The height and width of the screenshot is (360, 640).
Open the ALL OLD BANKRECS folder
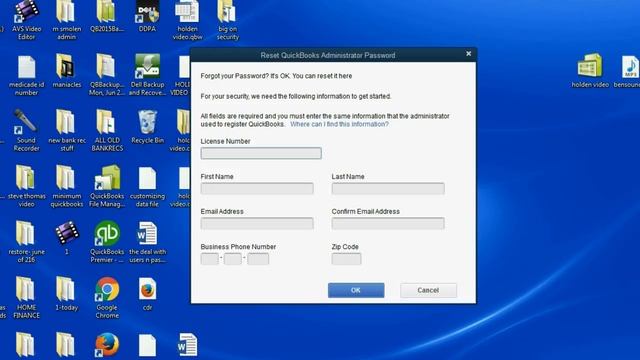107,131
